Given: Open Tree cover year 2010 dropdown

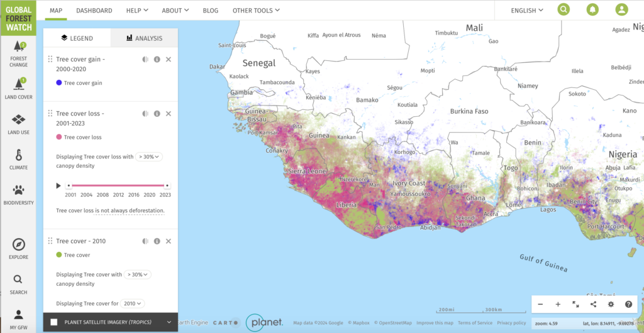Looking at the screenshot, I should 132,303.
